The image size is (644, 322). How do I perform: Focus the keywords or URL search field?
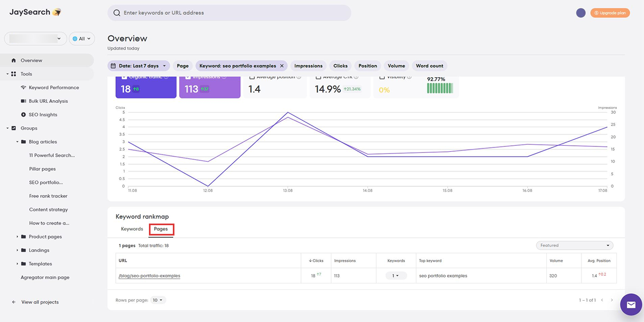229,13
